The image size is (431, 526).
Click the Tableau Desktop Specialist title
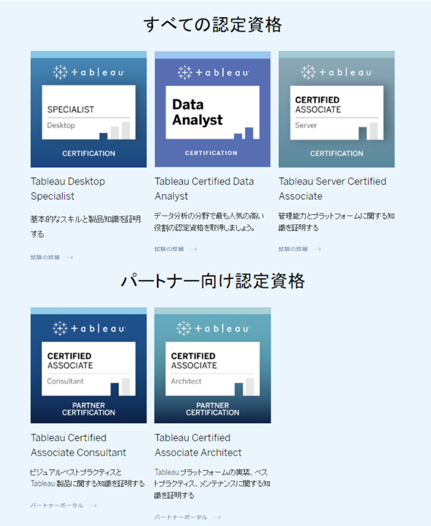click(68, 189)
